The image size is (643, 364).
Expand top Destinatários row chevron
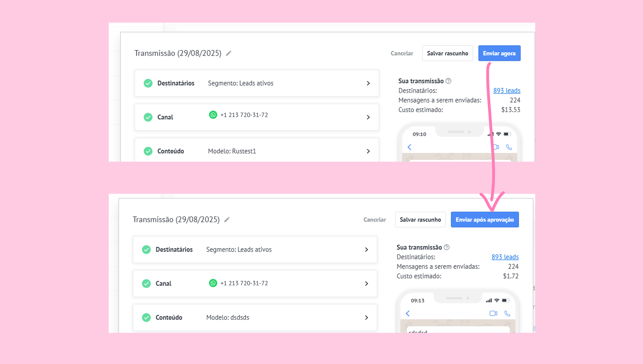pyautogui.click(x=368, y=83)
